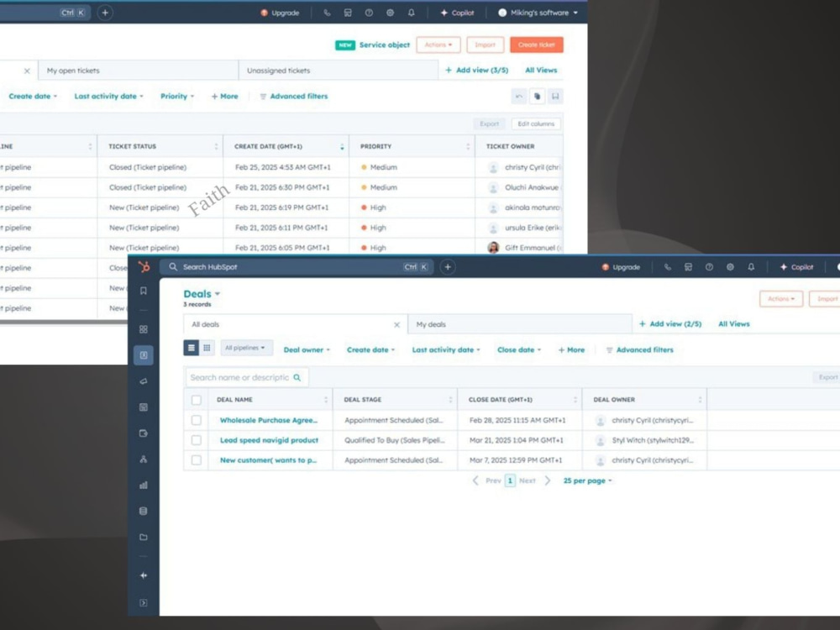Click the copy view icon in tickets window
840x630 pixels.
point(538,97)
